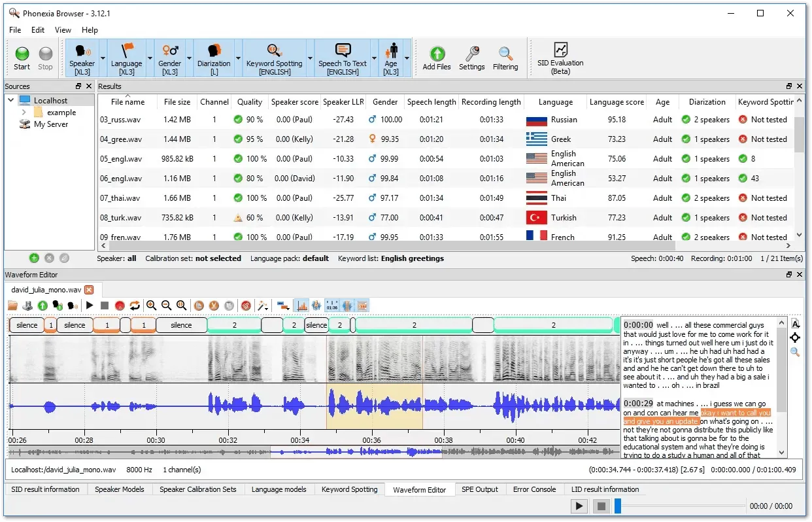Open dropdown arrow next to Speech To Text
This screenshot has height=522, width=812.
click(x=375, y=58)
